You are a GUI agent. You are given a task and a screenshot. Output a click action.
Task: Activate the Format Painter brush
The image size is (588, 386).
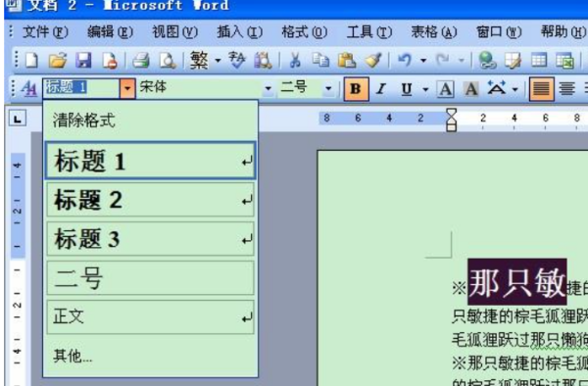tap(373, 60)
